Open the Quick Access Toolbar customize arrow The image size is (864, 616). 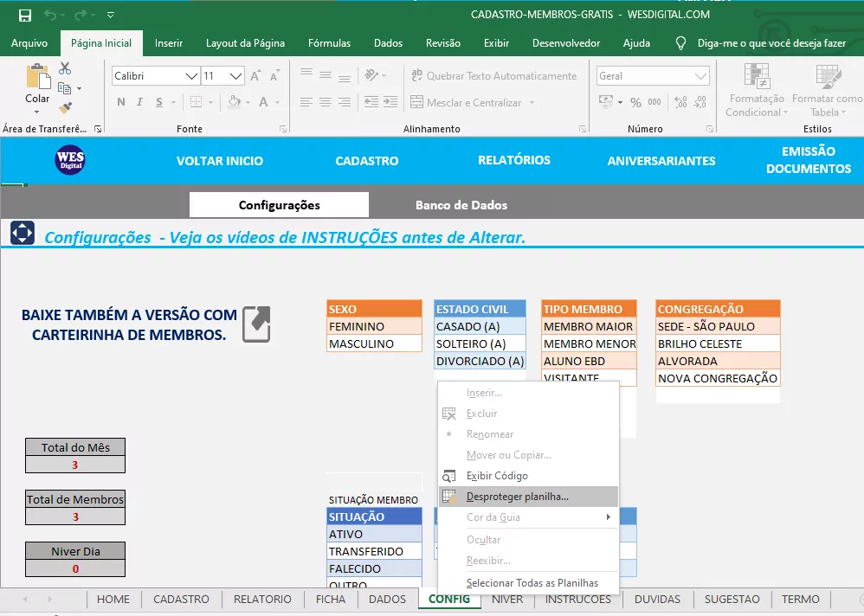point(111,16)
